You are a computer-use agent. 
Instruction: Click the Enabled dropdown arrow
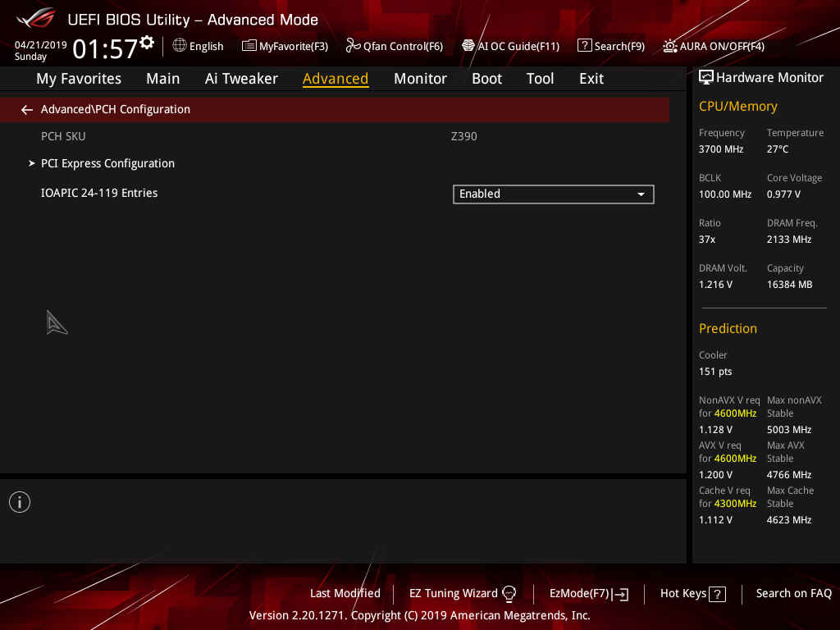641,194
